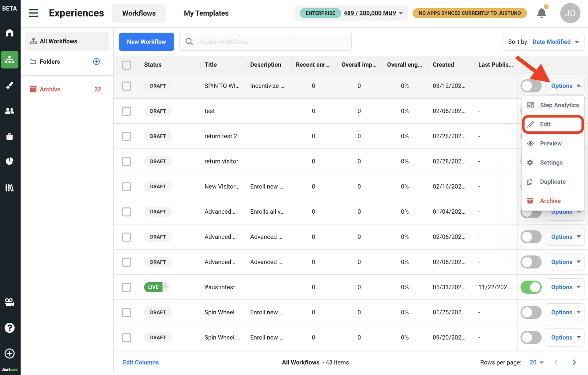The image size is (588, 375).
Task: Sort by the Created column header
Action: click(443, 65)
